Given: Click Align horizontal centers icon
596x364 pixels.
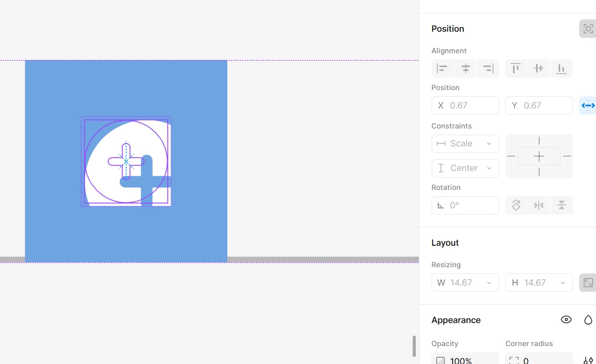Looking at the screenshot, I should [465, 69].
